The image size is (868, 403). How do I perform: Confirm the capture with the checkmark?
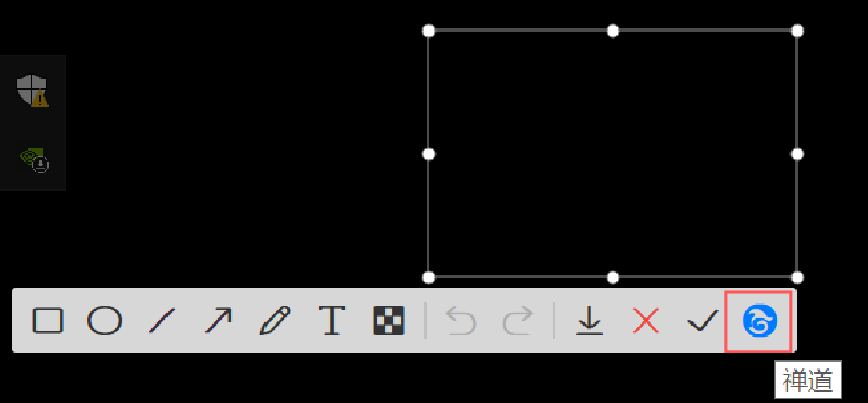pyautogui.click(x=703, y=320)
